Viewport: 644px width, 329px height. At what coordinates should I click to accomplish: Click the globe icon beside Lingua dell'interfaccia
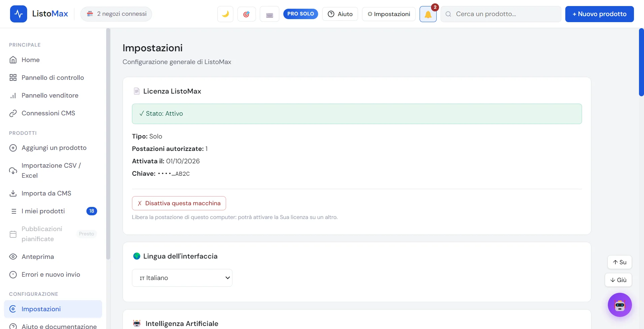[x=137, y=256]
